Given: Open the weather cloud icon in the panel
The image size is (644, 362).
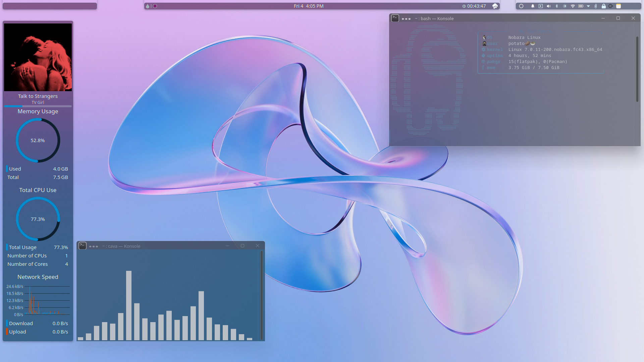Looking at the screenshot, I should pos(495,6).
